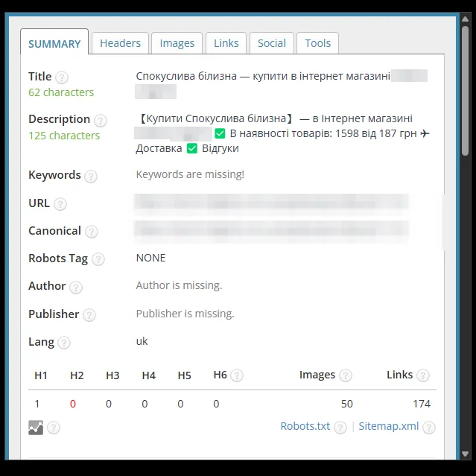Click the NONE robots tag value
476x476 pixels.
[x=151, y=258]
